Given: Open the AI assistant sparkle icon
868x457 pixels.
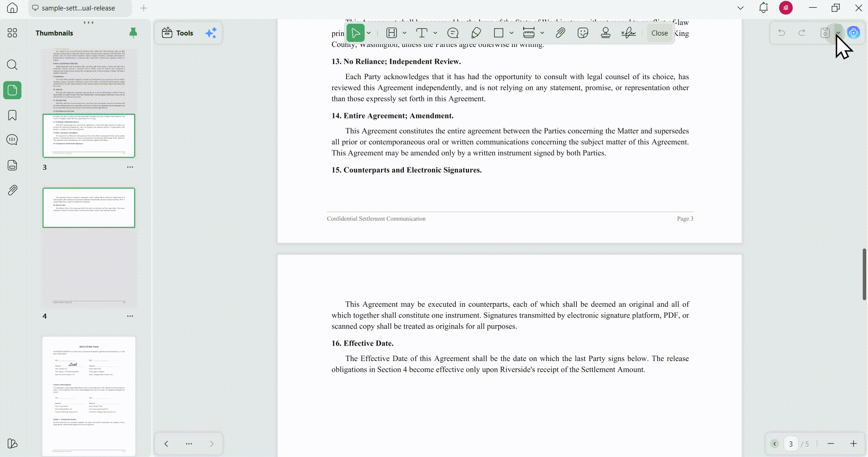Looking at the screenshot, I should (x=211, y=33).
